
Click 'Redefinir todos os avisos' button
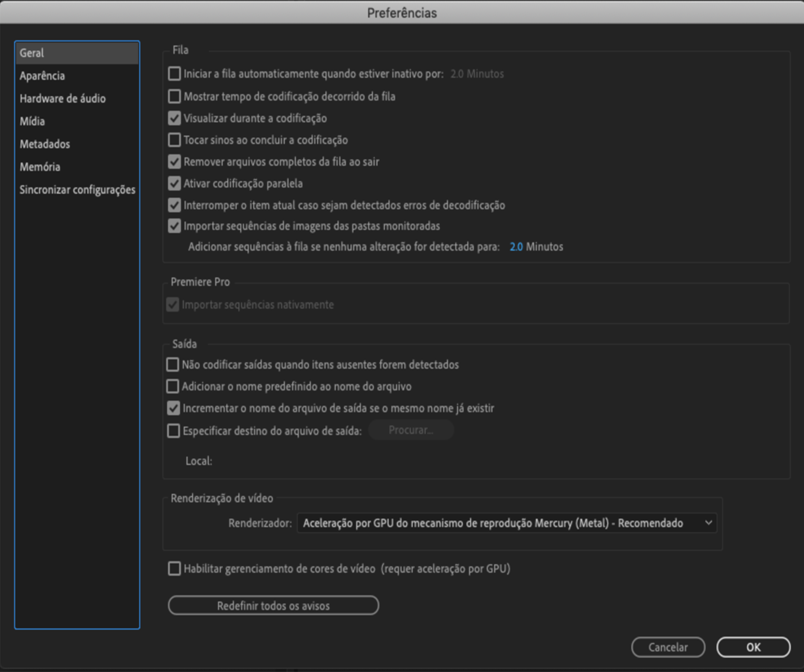(x=273, y=606)
